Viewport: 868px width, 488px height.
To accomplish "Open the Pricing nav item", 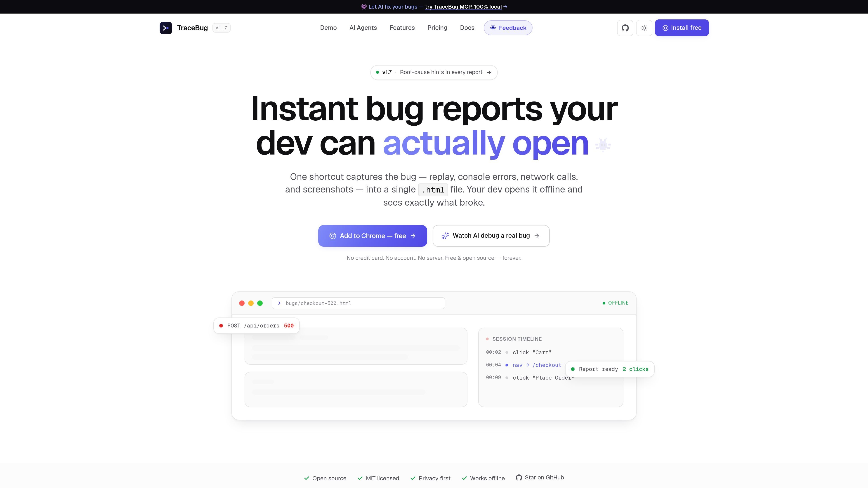I will [437, 28].
